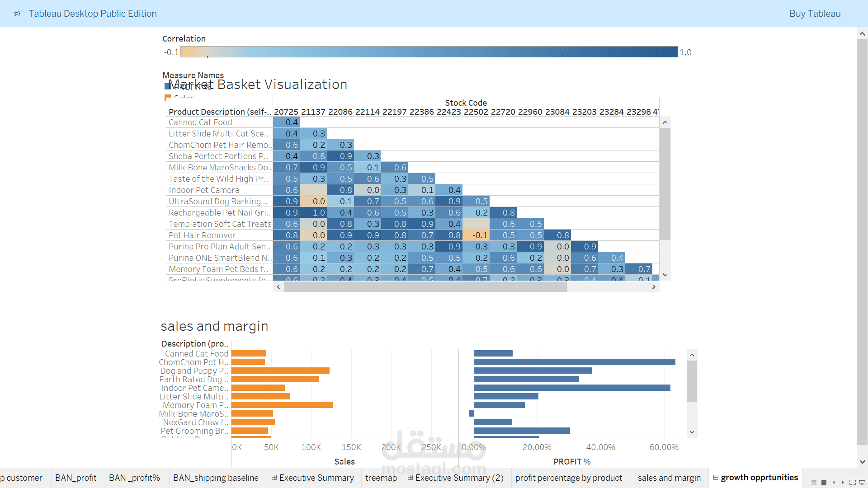
Task: Click stock code 23284 column header
Action: click(612, 112)
